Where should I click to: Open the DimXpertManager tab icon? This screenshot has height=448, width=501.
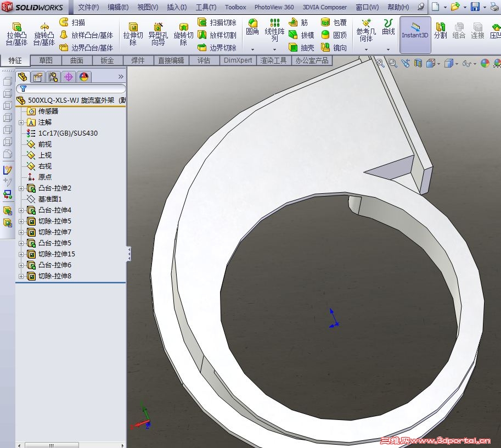click(x=69, y=77)
